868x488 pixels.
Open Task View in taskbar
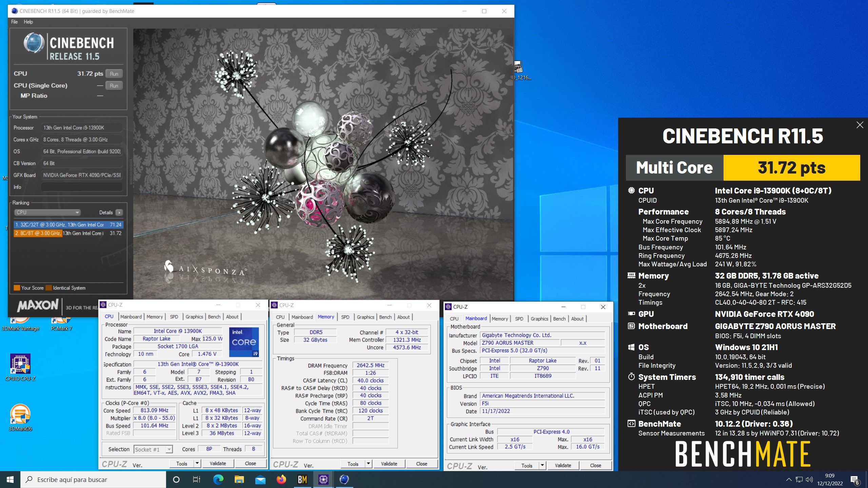click(197, 480)
